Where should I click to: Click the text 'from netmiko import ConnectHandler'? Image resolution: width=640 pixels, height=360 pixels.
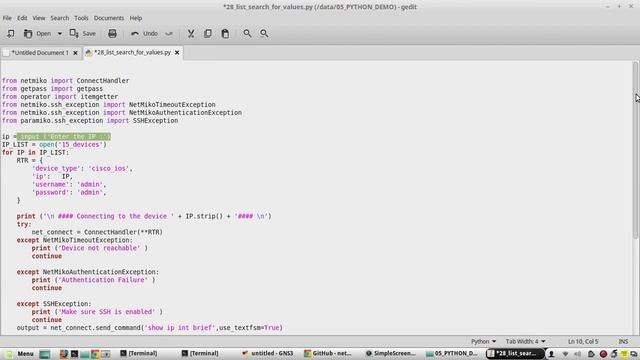65,81
